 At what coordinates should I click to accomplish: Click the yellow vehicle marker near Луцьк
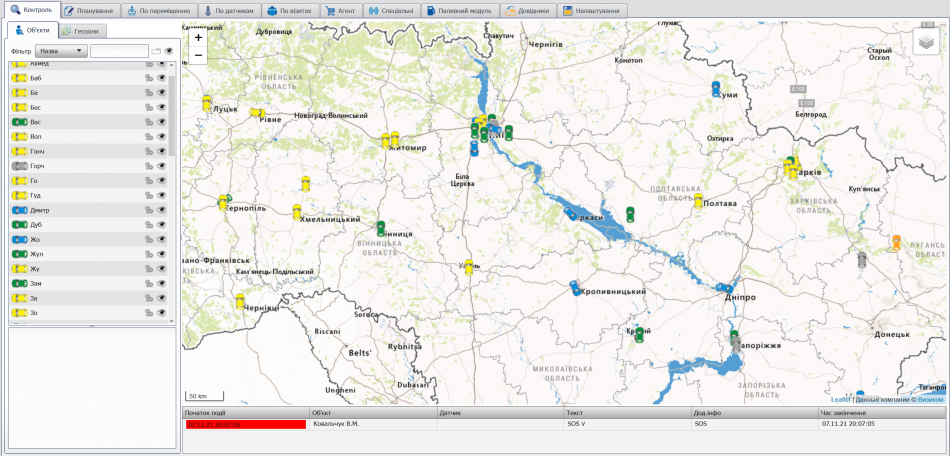click(x=206, y=103)
